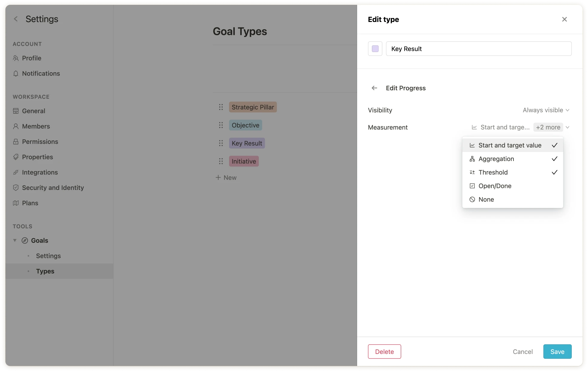Open the purple color swatch picker
This screenshot has height=372, width=588.
click(x=375, y=49)
